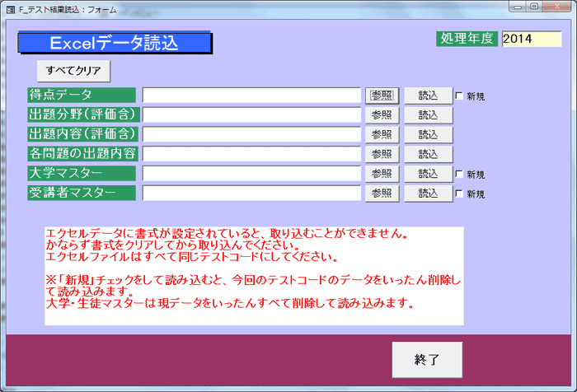Click the 終了 button

(427, 360)
